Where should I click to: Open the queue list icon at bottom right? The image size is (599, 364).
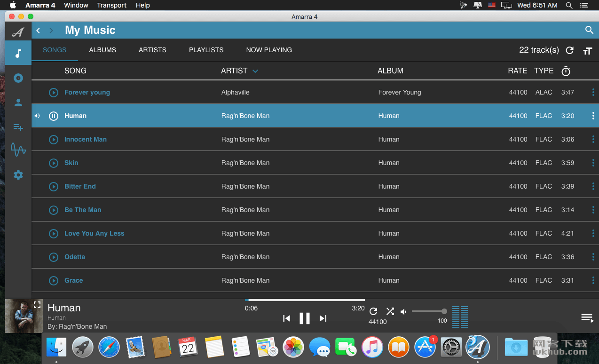587,318
